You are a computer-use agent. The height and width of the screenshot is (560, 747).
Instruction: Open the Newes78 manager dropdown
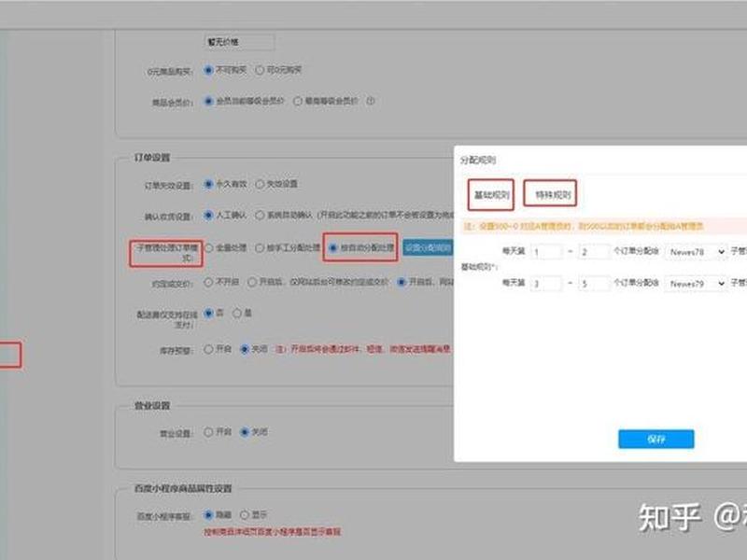pyautogui.click(x=696, y=252)
